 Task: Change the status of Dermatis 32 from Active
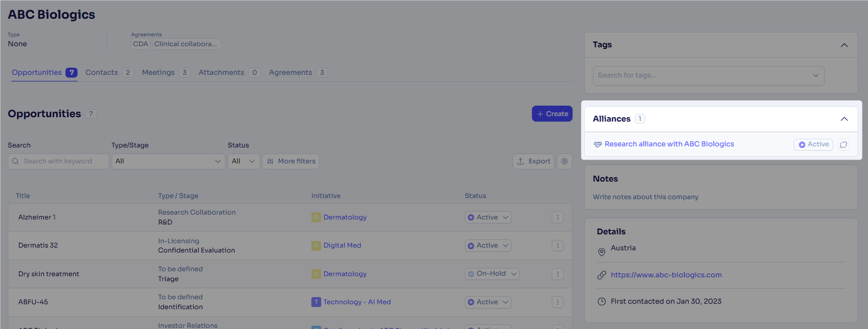pyautogui.click(x=488, y=245)
